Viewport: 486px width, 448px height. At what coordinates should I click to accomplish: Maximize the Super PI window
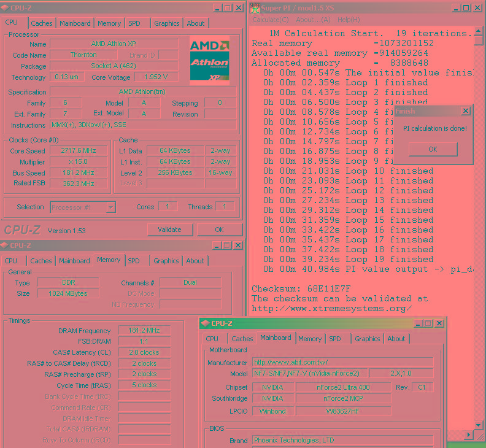pyautogui.click(x=466, y=8)
